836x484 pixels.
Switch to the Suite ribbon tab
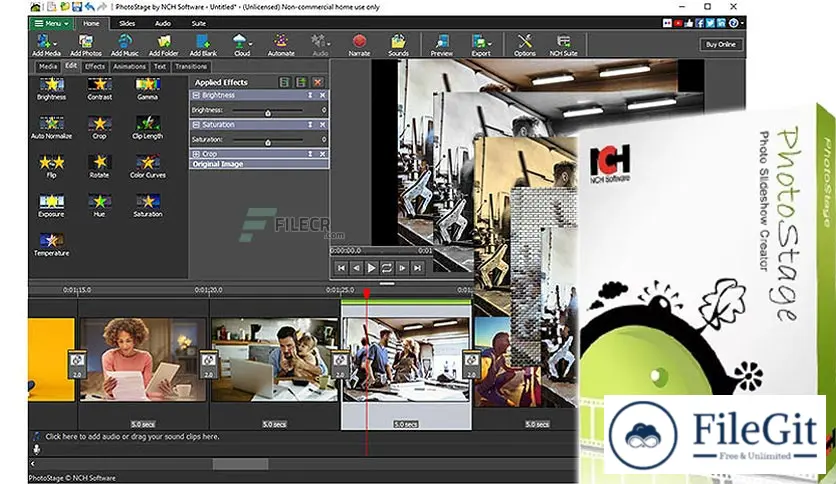[199, 23]
